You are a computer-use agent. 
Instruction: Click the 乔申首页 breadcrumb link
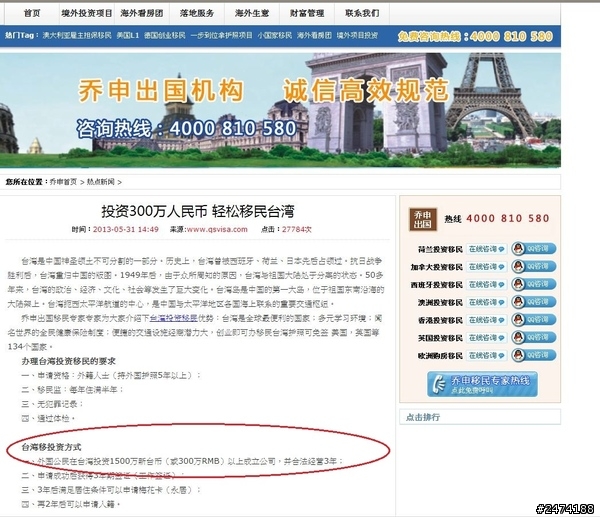click(63, 182)
